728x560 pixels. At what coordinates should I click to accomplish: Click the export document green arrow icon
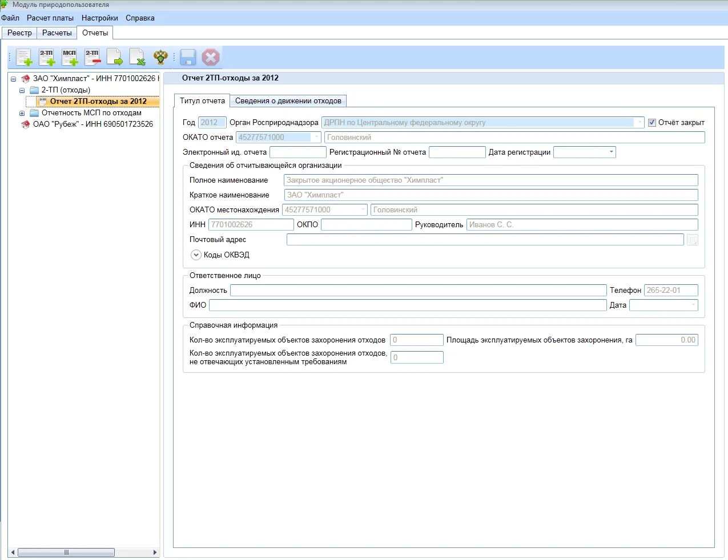click(115, 57)
